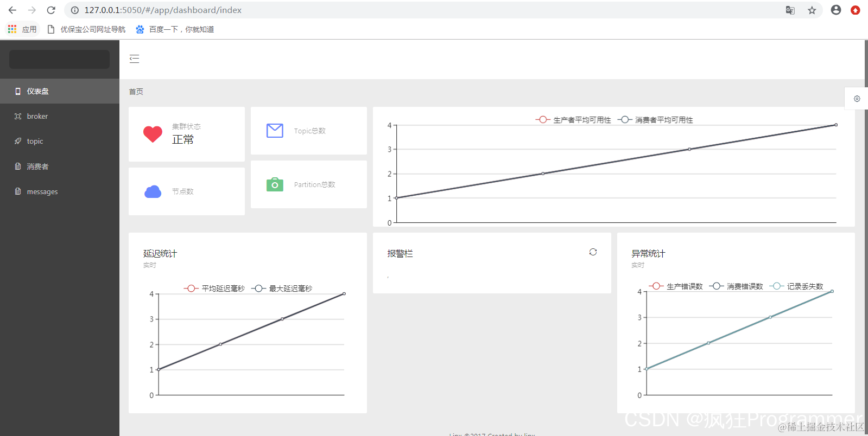The width and height of the screenshot is (868, 436).
Task: Toggle the 最大延迟毫秒 legend series
Action: 282,288
